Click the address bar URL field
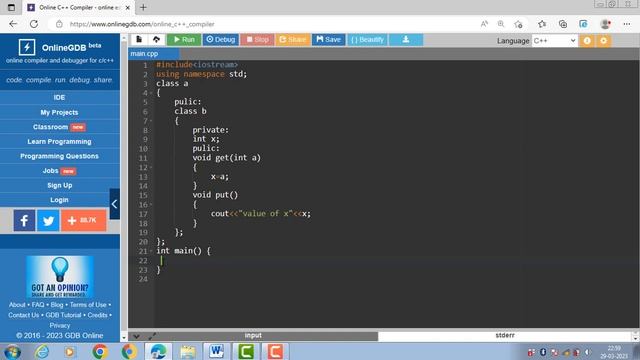The image size is (640, 360). [x=261, y=24]
